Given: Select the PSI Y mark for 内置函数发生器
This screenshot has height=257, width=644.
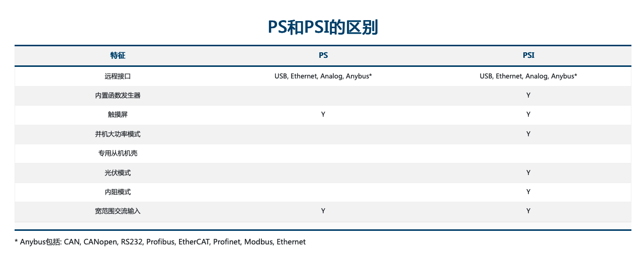Looking at the screenshot, I should pyautogui.click(x=528, y=96).
